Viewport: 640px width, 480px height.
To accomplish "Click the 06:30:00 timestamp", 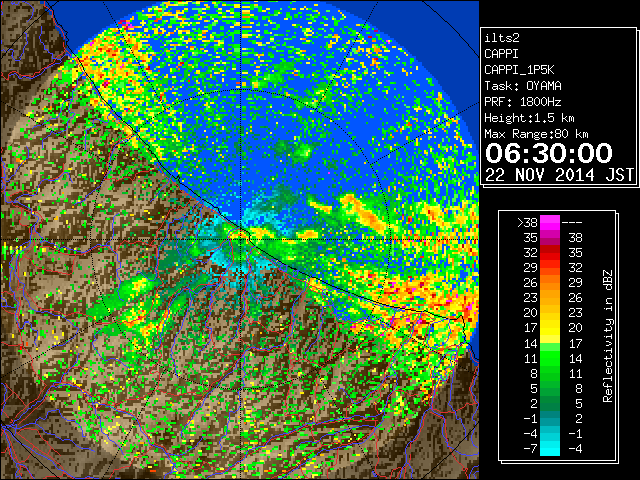I will click(x=549, y=153).
